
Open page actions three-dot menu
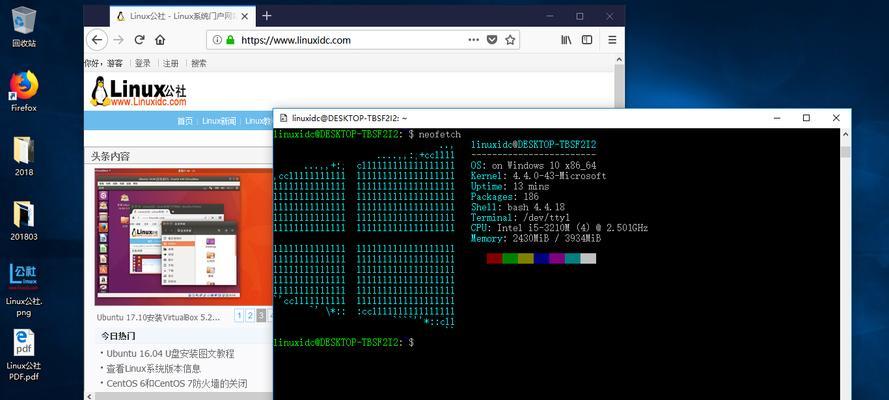pos(473,40)
